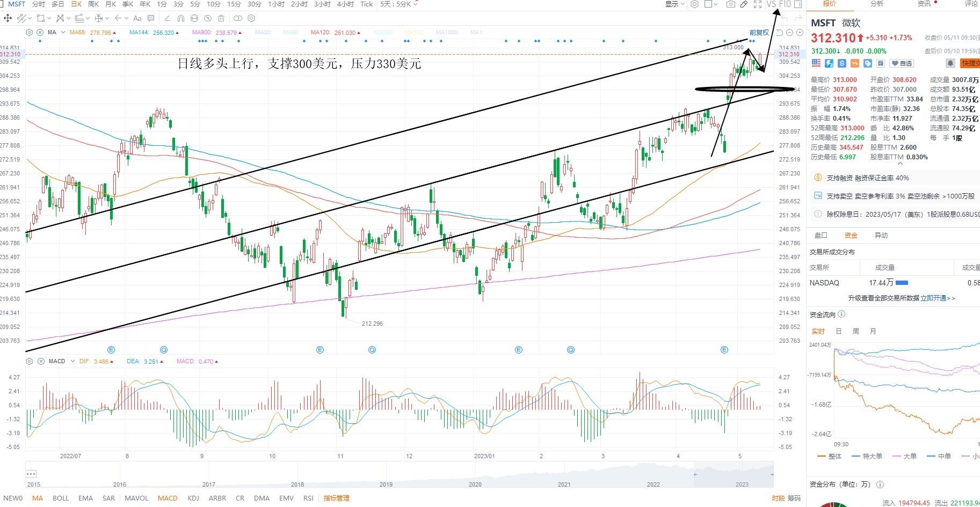Viewport: 980px width, 507px height.
Task: Expand the MA indicator dropdown arrow
Action: [x=63, y=33]
